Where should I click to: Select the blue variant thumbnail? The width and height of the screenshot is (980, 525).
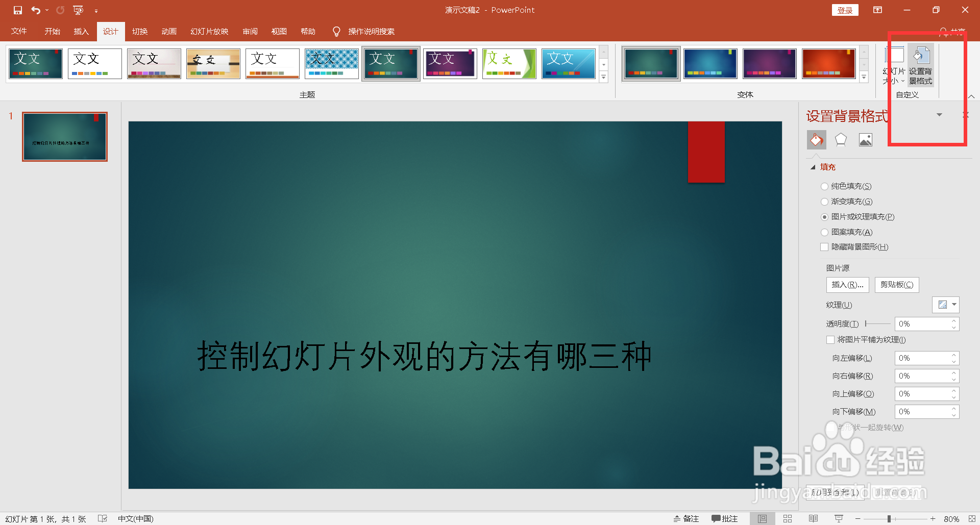(710, 64)
